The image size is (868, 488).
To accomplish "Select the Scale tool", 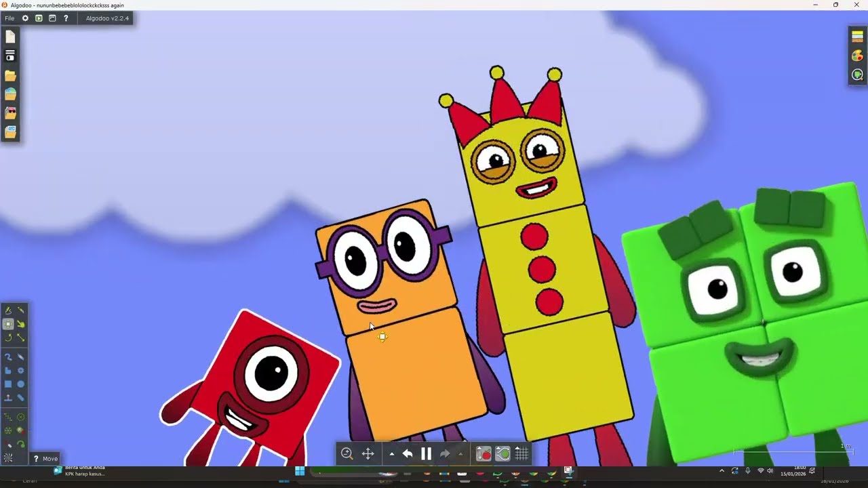I will point(21,337).
